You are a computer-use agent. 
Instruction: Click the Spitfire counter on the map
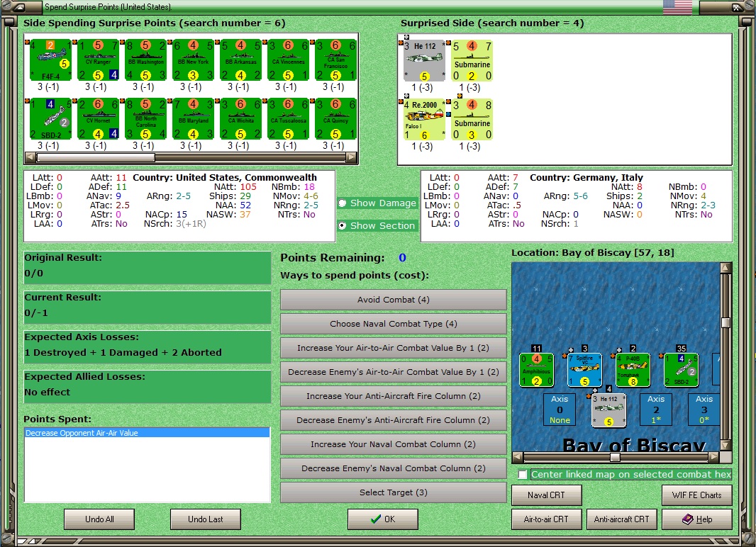584,370
